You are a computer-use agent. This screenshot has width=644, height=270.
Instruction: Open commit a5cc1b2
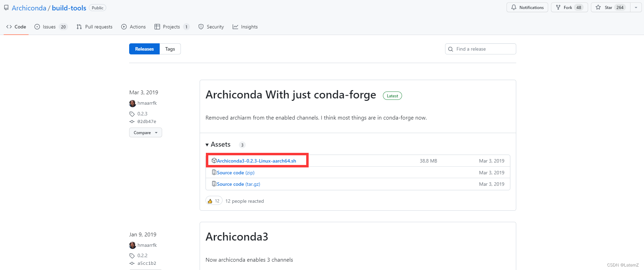pyautogui.click(x=147, y=263)
